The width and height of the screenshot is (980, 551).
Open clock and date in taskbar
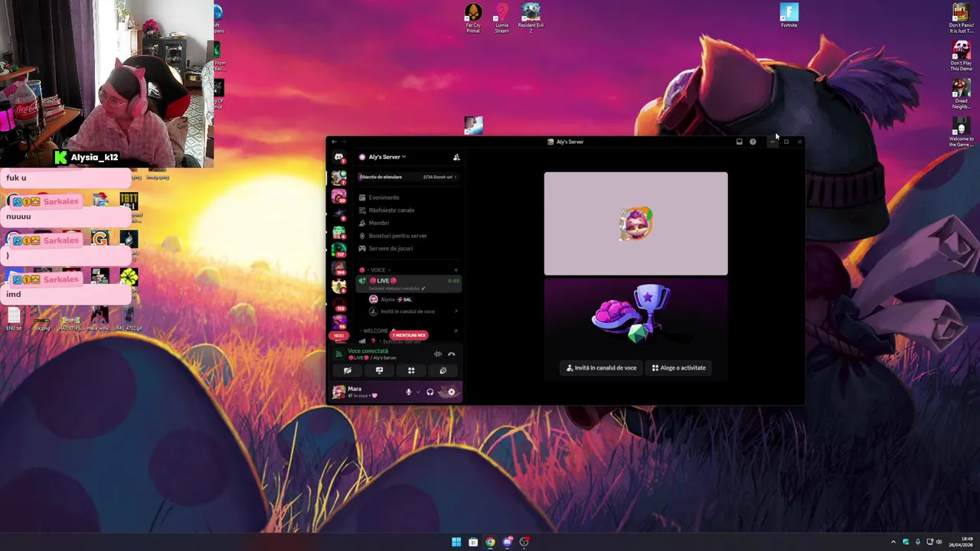click(961, 542)
